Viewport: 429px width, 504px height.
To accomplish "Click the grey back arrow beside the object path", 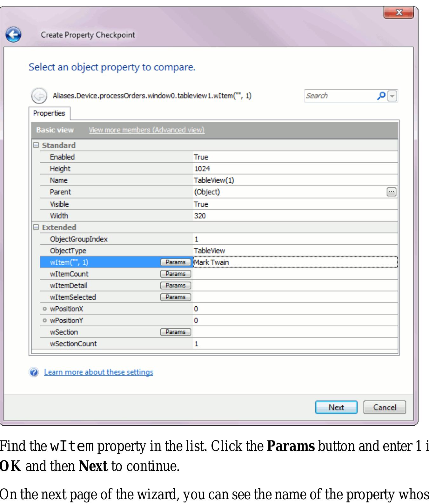I will pyautogui.click(x=39, y=96).
